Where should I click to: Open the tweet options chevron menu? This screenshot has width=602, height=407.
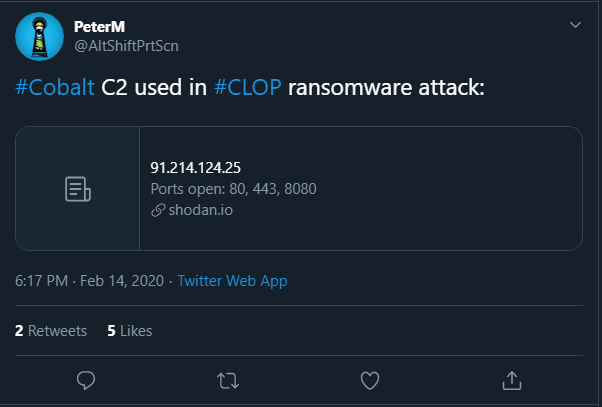pos(574,24)
